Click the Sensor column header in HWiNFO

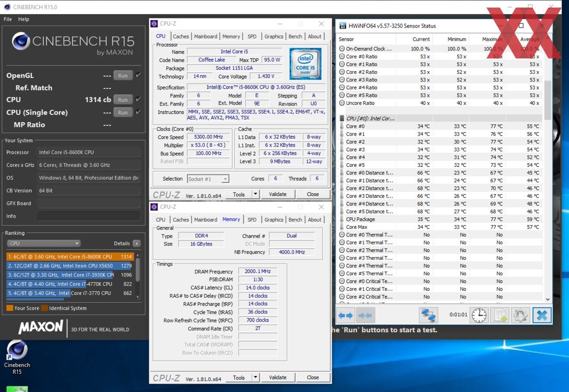tap(367, 39)
